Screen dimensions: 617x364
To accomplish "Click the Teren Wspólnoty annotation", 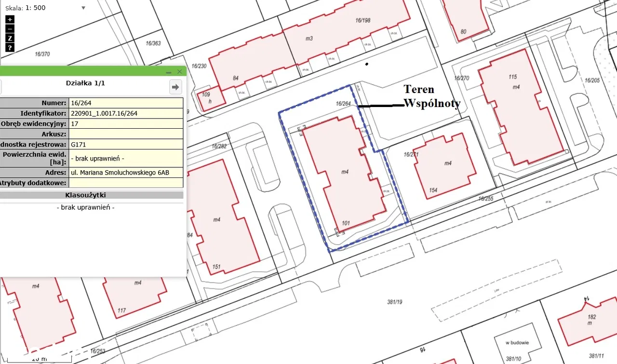I will click(x=431, y=96).
